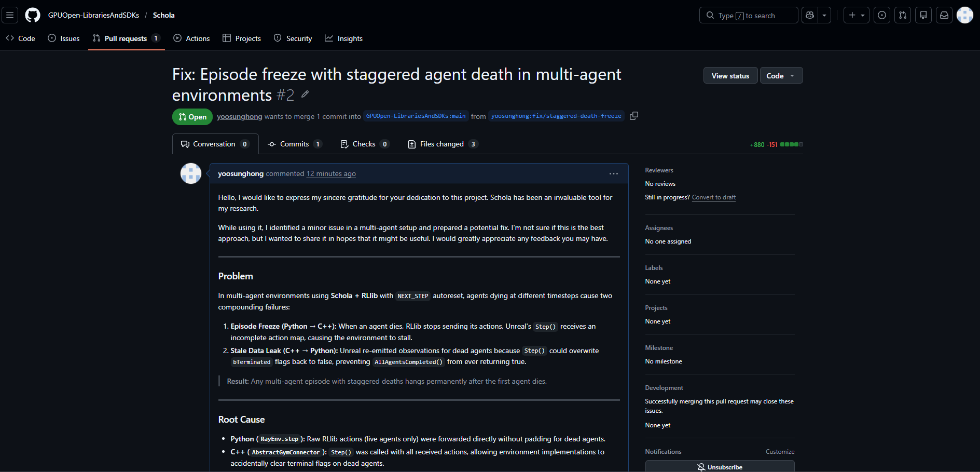Click the View status button
Image resolution: width=980 pixels, height=472 pixels.
pos(730,76)
